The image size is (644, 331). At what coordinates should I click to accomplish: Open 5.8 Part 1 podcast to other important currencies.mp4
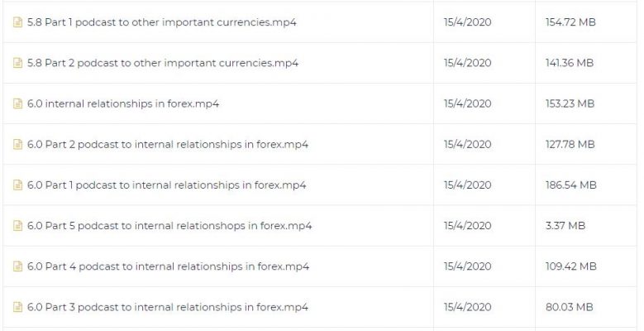click(162, 22)
